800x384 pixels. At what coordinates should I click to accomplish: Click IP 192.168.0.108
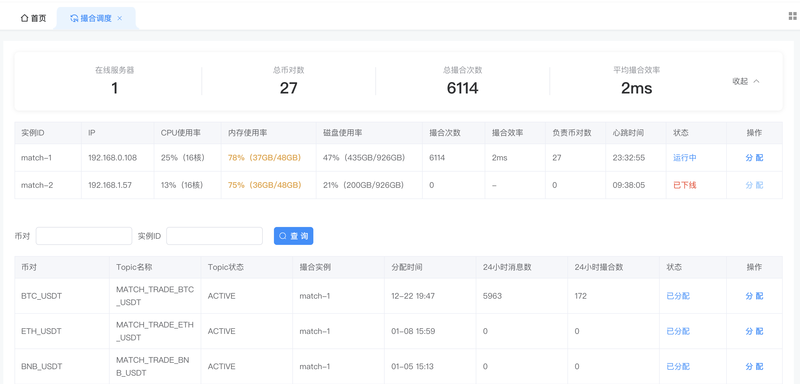(112, 158)
